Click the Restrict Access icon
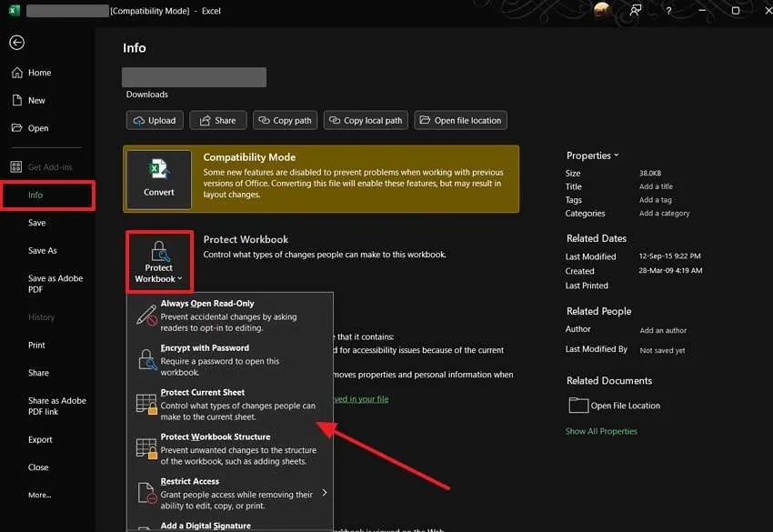This screenshot has height=532, width=773. 146,494
